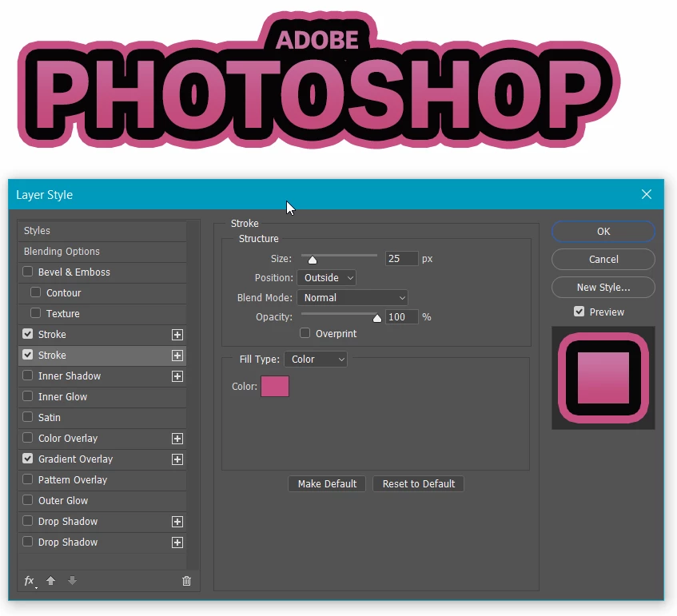Click the move effect down arrow icon
This screenshot has height=616, width=677.
(x=72, y=581)
